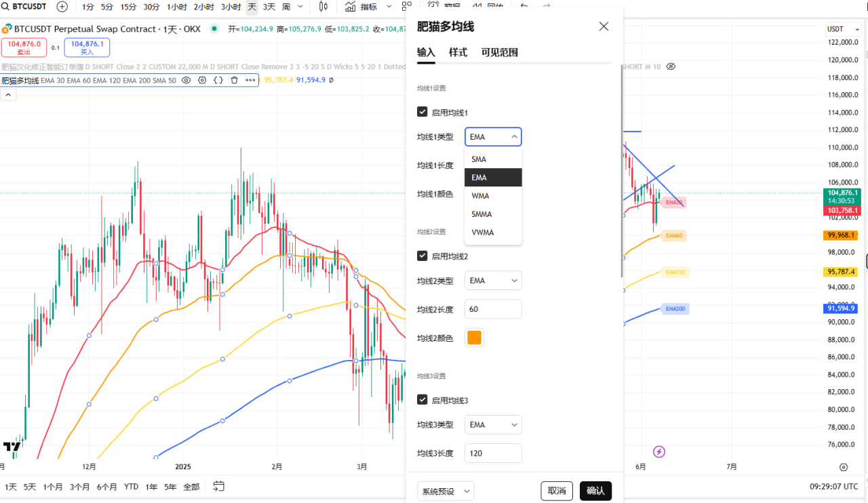Image resolution: width=868 pixels, height=503 pixels.
Task: Disable the 启用均线2 checkbox
Action: (x=422, y=256)
